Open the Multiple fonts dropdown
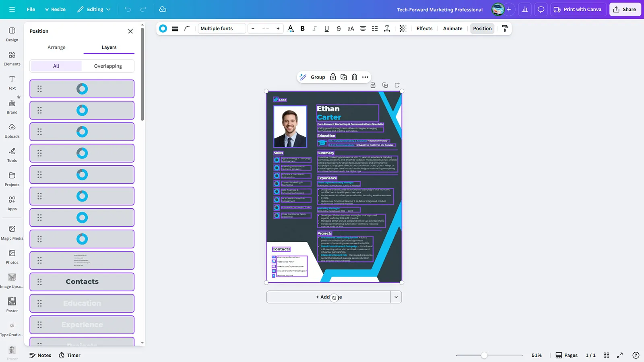Viewport: 644px width, 362px height. tap(222, 29)
